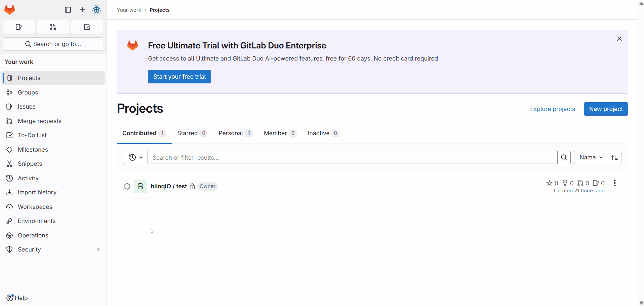Open the search history dropdown in filter bar

coord(135,157)
